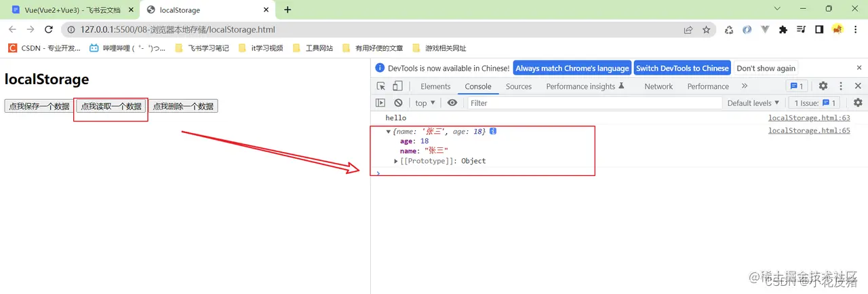The width and height of the screenshot is (868, 294).
Task: Open the recycle-arrows extension icon
Action: [x=729, y=30]
